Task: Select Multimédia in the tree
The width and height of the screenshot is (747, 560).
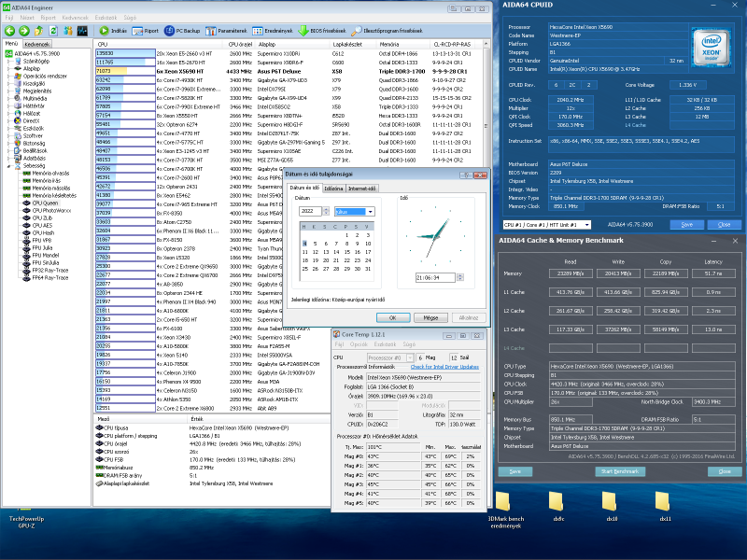Action: [35, 99]
